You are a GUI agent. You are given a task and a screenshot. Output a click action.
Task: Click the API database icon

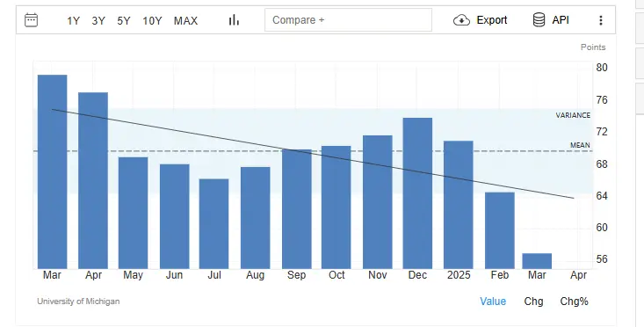pyautogui.click(x=539, y=19)
